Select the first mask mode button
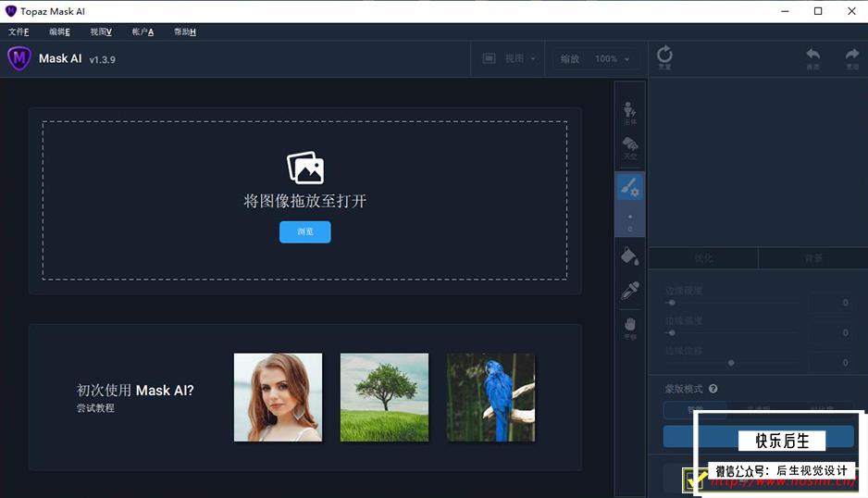This screenshot has width=868, height=498. point(694,410)
